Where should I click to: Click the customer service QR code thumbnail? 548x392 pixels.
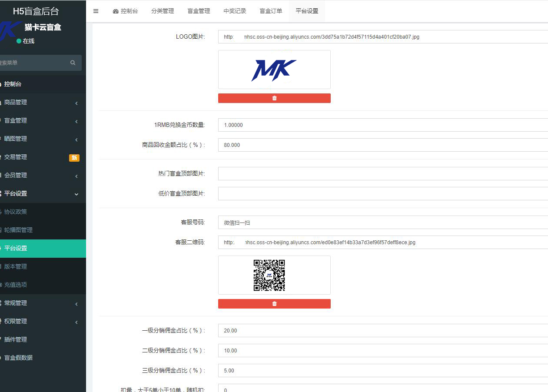269,275
